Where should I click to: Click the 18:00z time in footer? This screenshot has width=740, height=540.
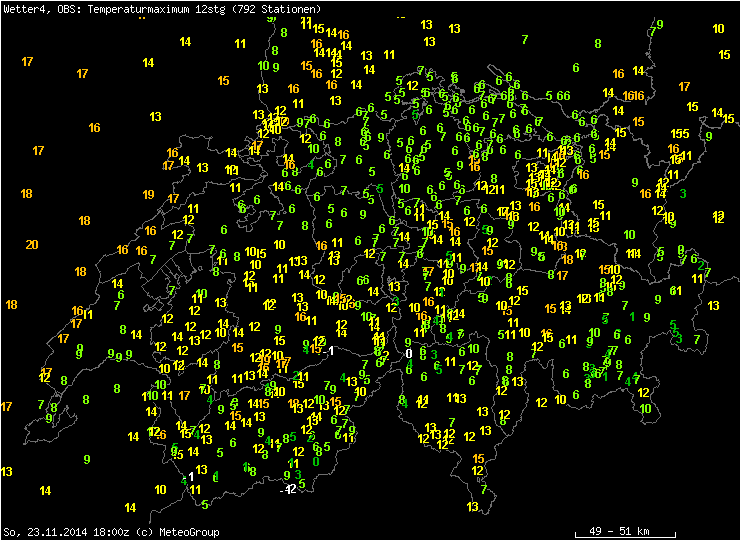(113, 532)
